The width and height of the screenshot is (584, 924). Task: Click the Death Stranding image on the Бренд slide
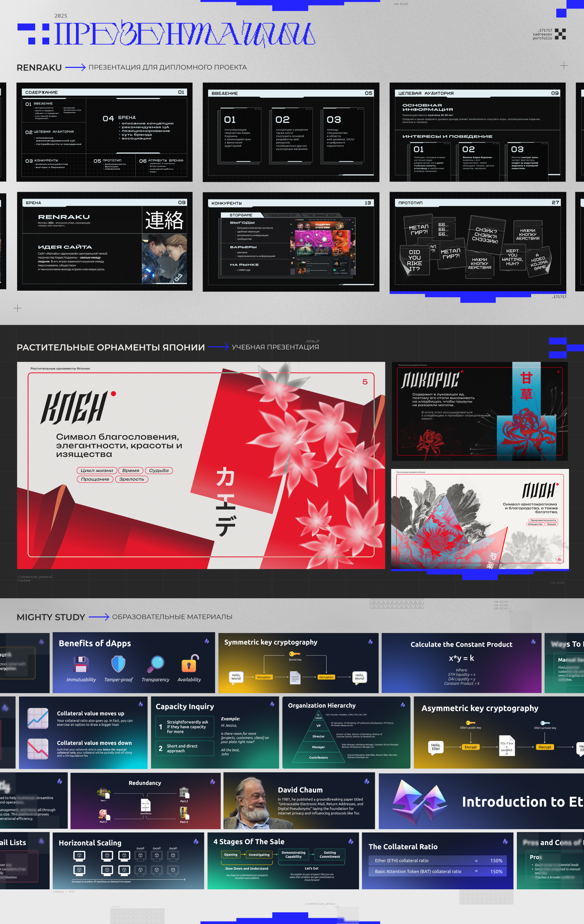point(164,259)
